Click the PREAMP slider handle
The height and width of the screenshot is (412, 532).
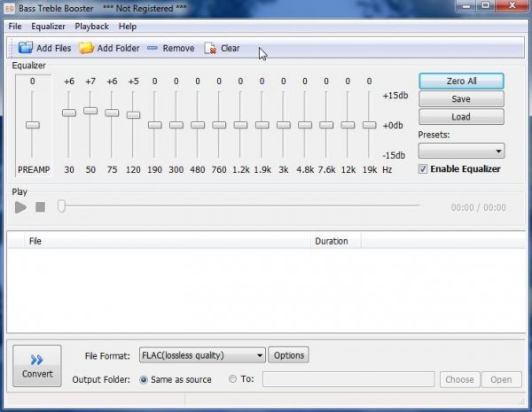point(33,125)
